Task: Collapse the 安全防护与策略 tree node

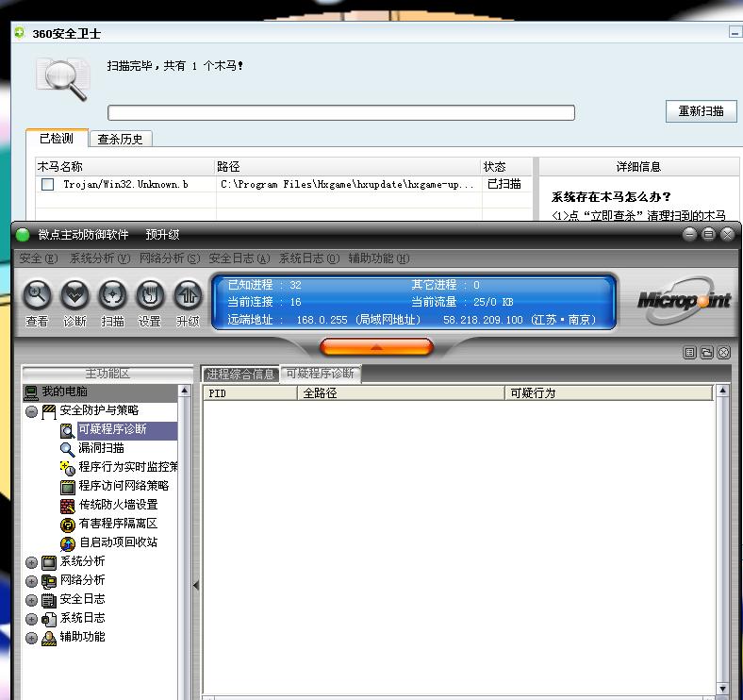Action: 31,411
